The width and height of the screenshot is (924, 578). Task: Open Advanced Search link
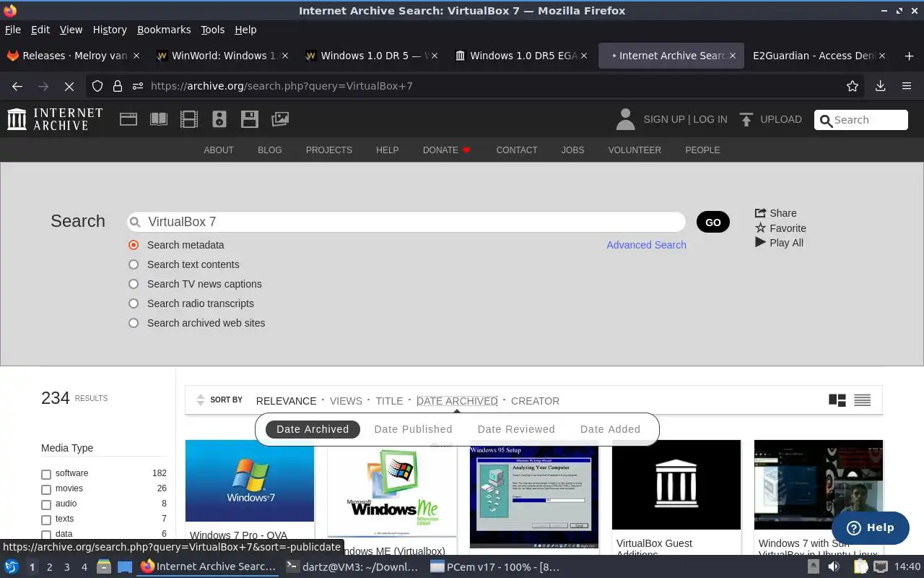click(646, 245)
